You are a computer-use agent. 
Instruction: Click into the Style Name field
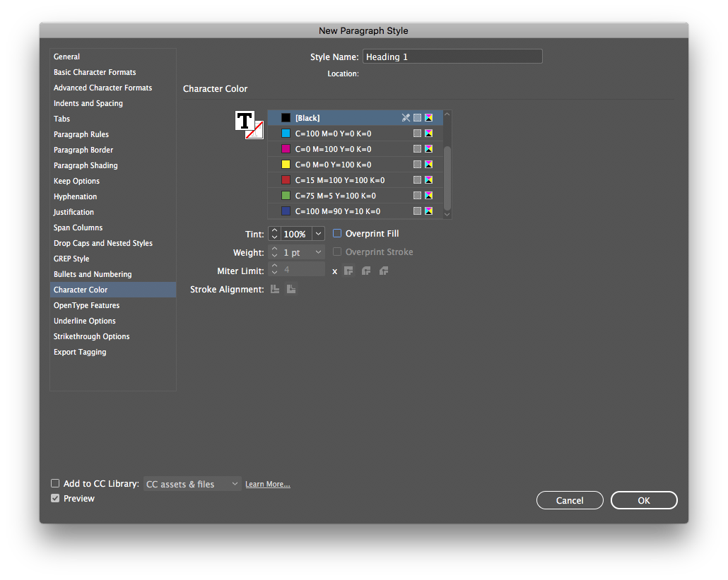coord(452,57)
